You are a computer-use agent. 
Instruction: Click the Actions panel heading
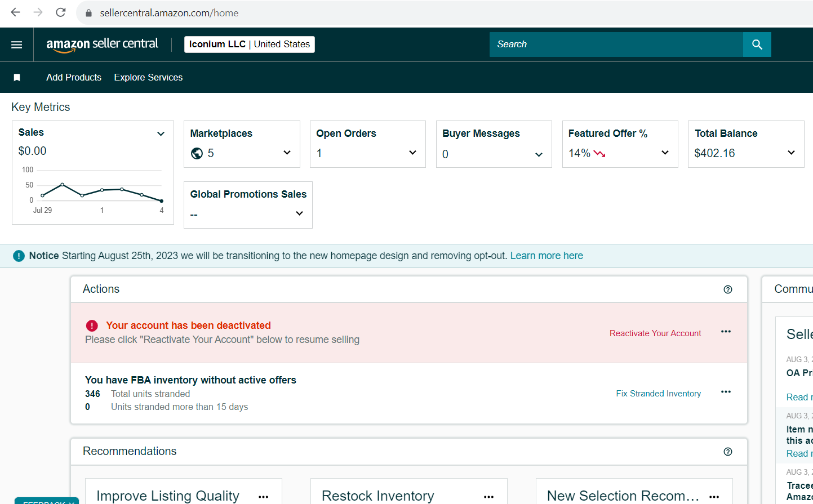pyautogui.click(x=101, y=289)
